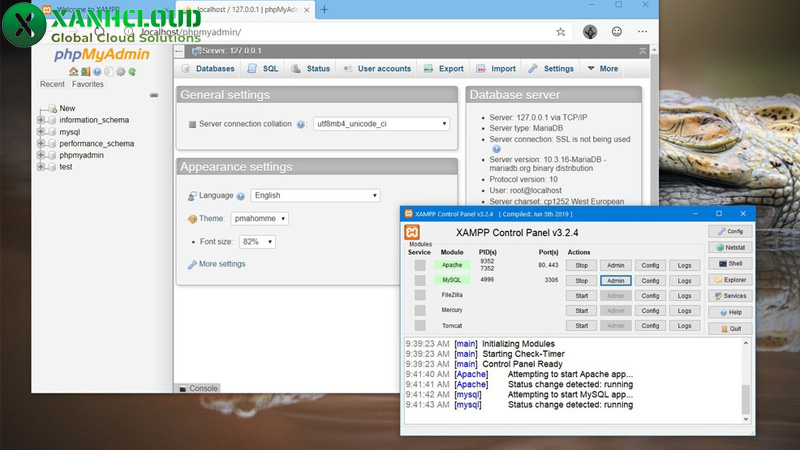Open the Export tab

click(444, 68)
